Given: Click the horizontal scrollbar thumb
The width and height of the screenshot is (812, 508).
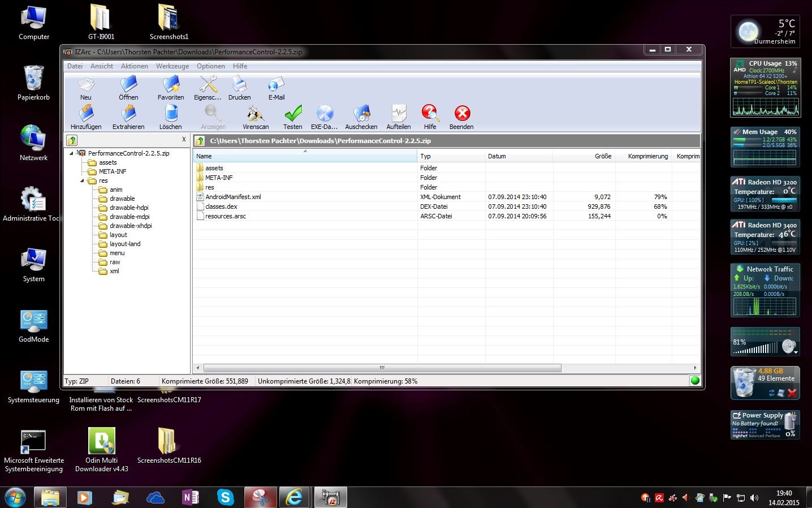Looking at the screenshot, I should 382,368.
